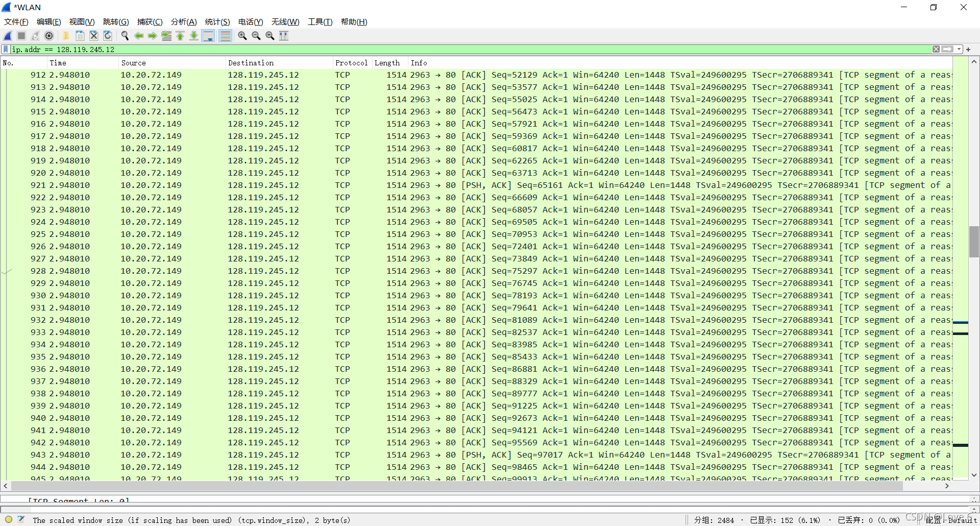Click the 分组: 2484 status bar entry
The height and width of the screenshot is (526, 980).
(714, 520)
